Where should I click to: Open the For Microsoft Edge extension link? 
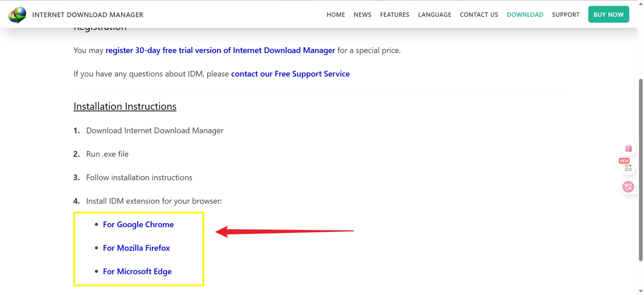(137, 272)
